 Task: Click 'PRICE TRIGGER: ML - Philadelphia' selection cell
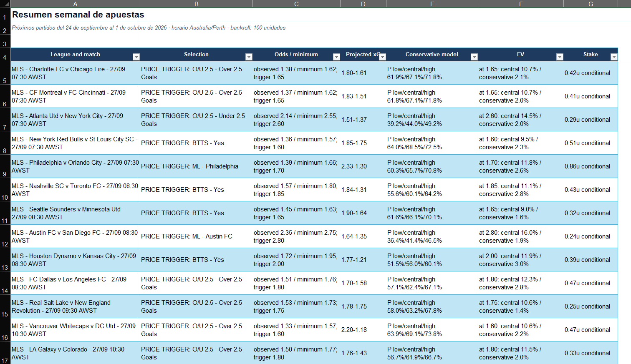click(197, 166)
